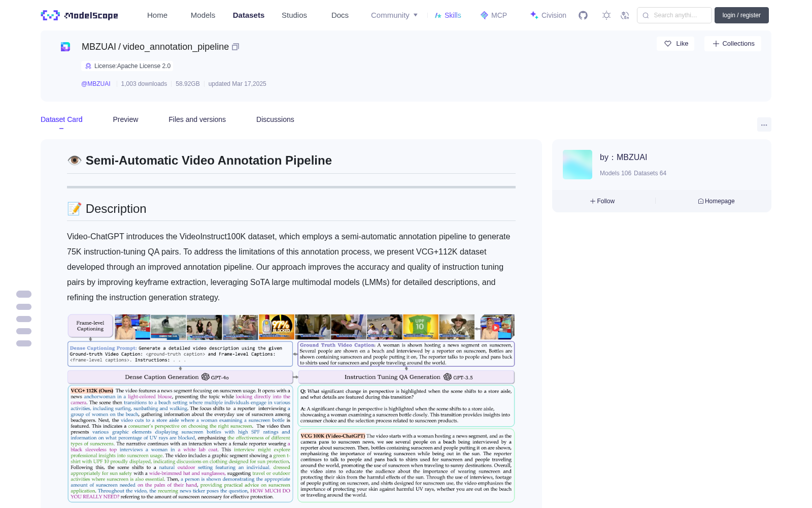812x508 pixels.
Task: Click the Skills sparkle icon
Action: [x=438, y=15]
